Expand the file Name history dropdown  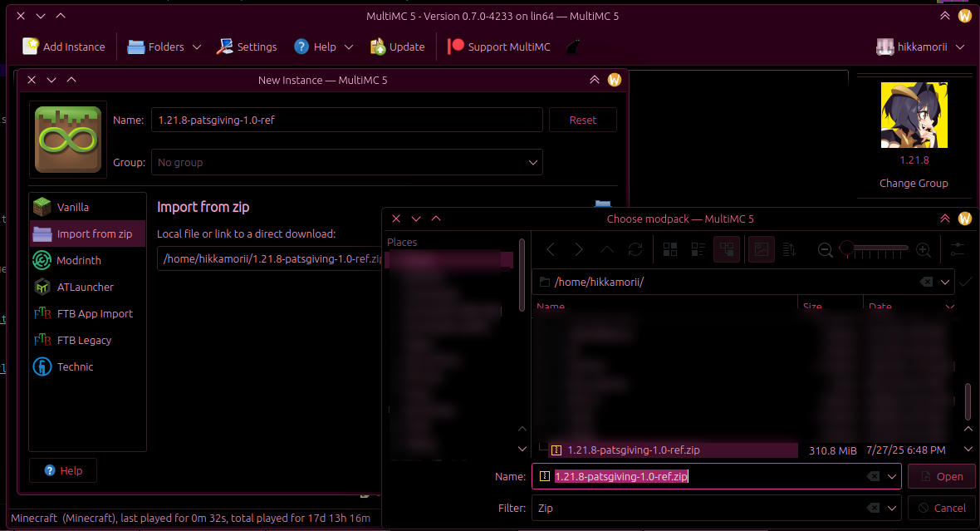tap(892, 477)
